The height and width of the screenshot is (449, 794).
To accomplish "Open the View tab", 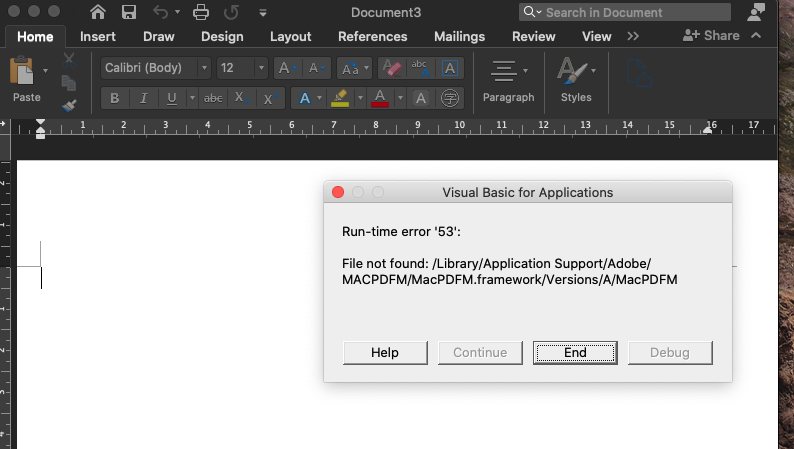I will pos(597,36).
